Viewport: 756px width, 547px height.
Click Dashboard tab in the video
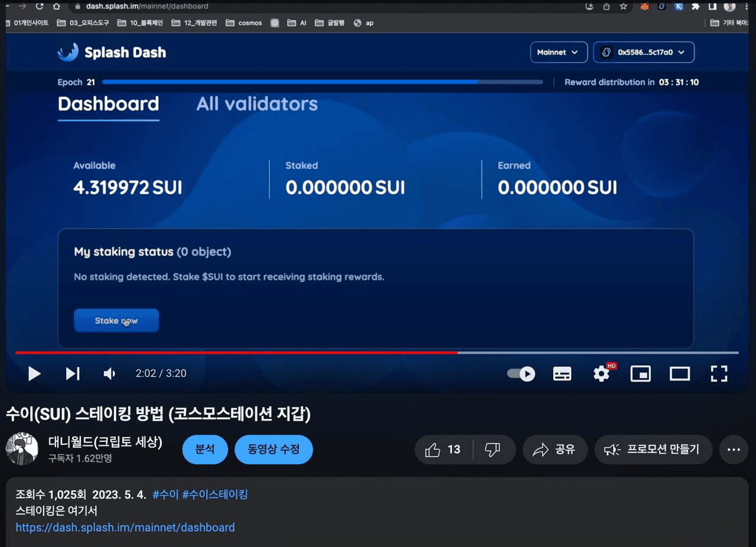coord(109,104)
